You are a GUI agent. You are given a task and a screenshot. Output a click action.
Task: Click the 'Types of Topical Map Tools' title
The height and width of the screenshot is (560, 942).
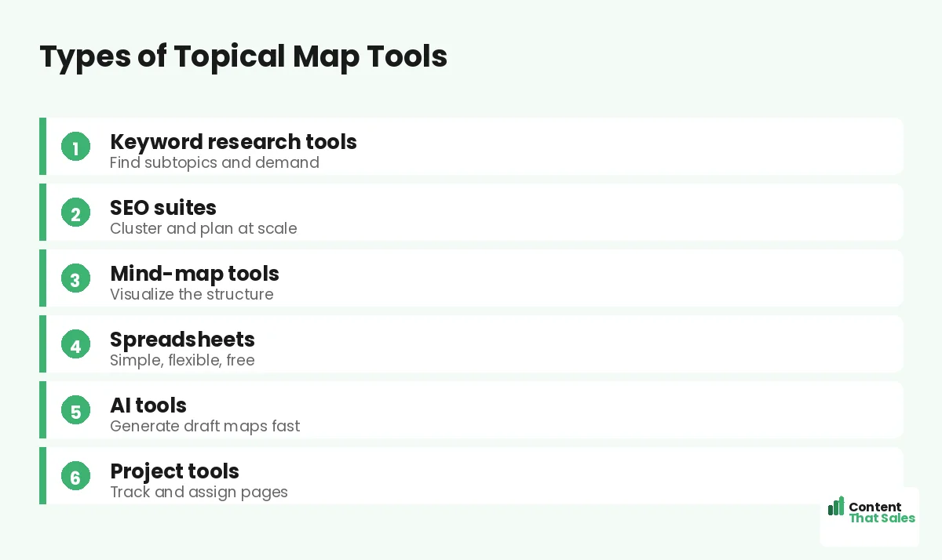(243, 56)
